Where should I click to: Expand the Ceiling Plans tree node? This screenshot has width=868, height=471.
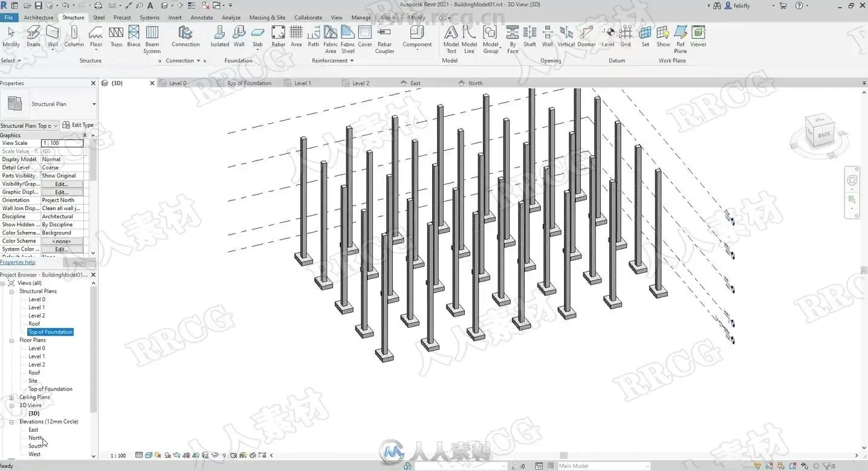click(x=11, y=397)
